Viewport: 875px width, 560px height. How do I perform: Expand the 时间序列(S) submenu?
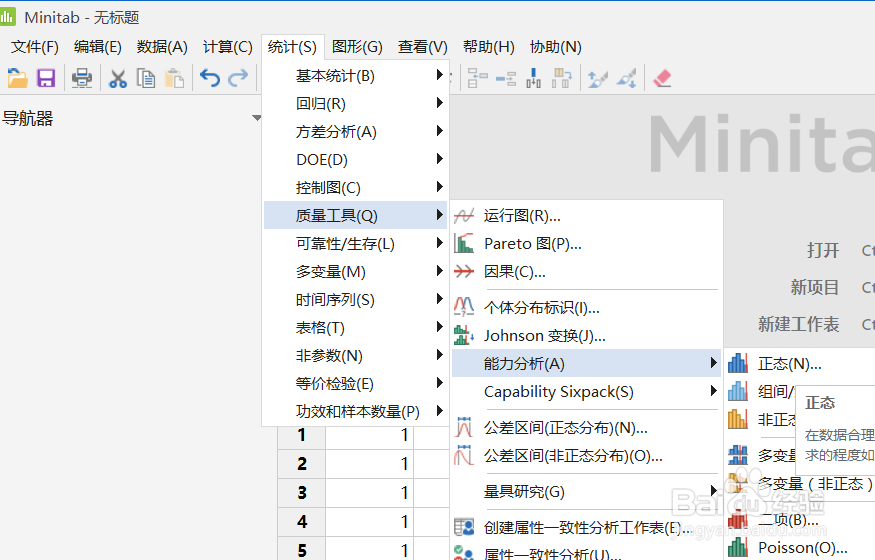[x=355, y=300]
